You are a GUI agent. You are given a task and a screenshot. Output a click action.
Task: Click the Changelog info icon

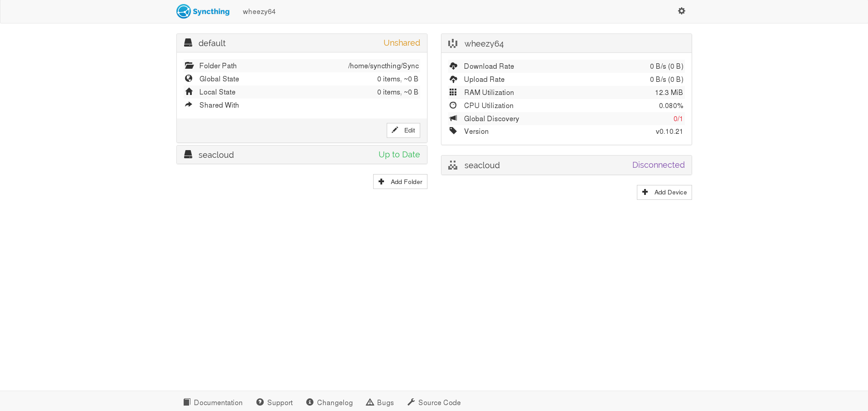coord(310,402)
